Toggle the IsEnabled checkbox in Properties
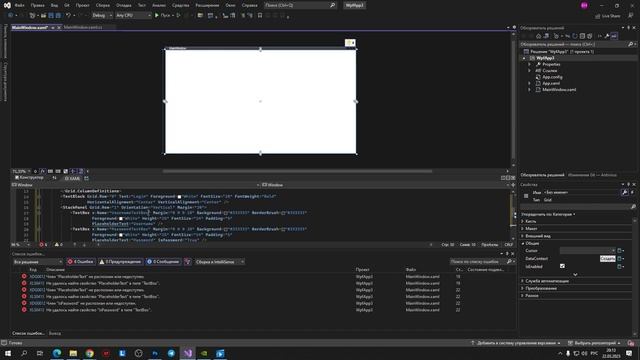640x360 pixels. click(562, 266)
